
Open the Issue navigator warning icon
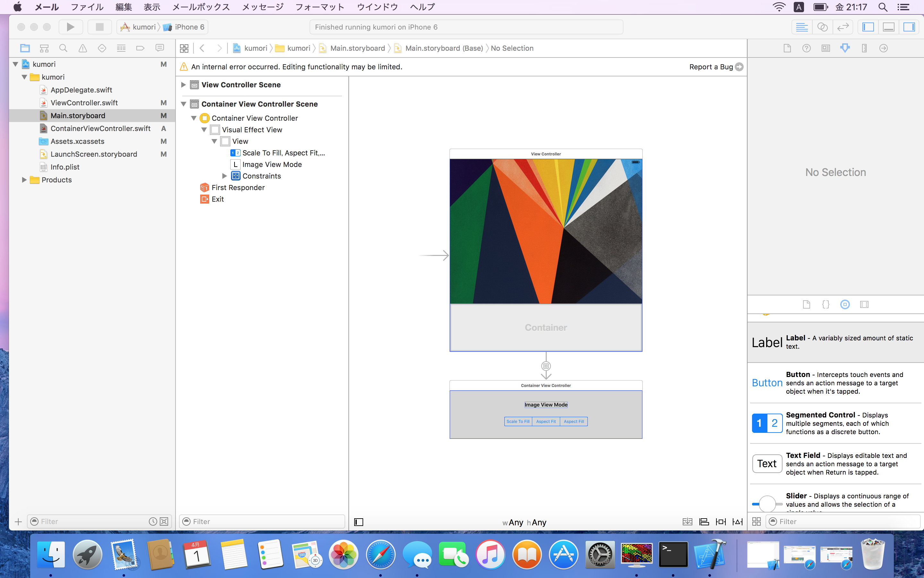[82, 48]
